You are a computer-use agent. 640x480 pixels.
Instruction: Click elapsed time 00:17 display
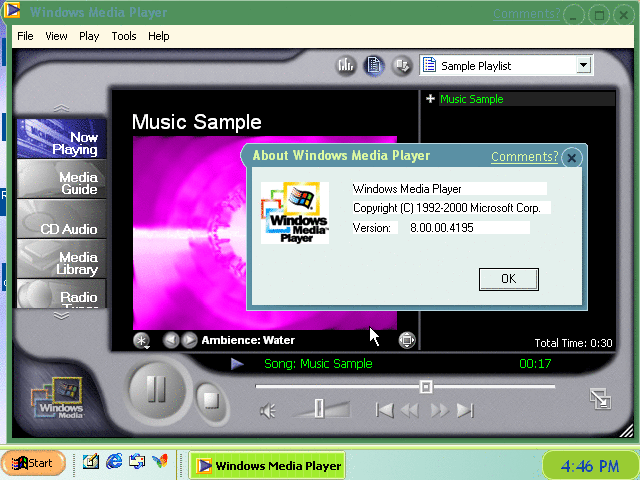[535, 364]
